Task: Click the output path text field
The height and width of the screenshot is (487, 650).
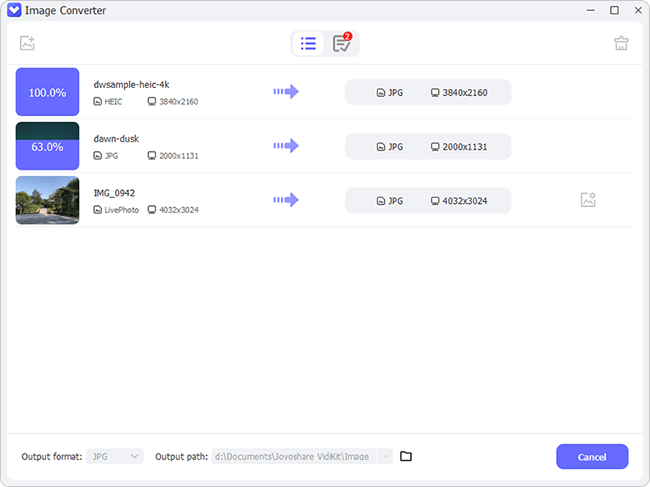Action: tap(293, 456)
